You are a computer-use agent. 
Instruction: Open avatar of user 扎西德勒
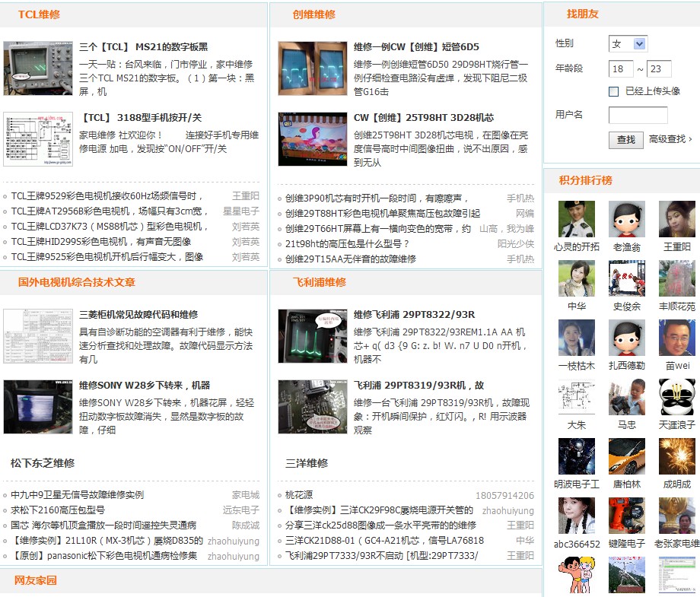[627, 338]
